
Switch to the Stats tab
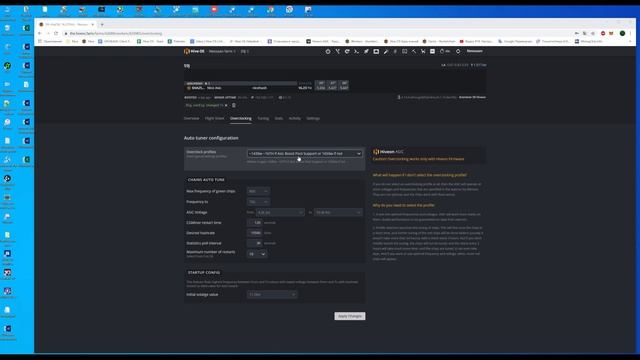(x=279, y=118)
